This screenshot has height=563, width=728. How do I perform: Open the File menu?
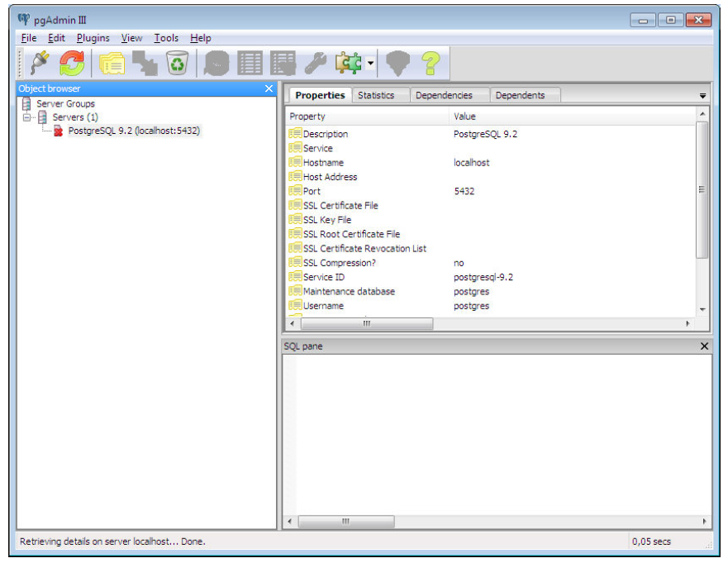click(x=29, y=38)
